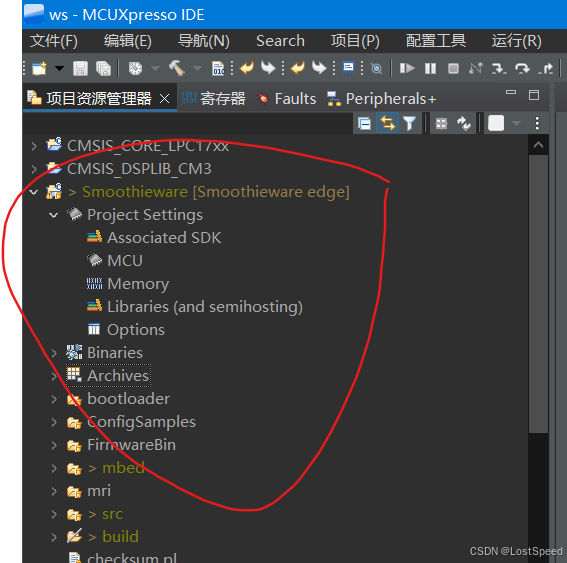This screenshot has width=567, height=563.
Task: Expand the CMSIS_DSPLIB_CM3 project
Action: (34, 169)
